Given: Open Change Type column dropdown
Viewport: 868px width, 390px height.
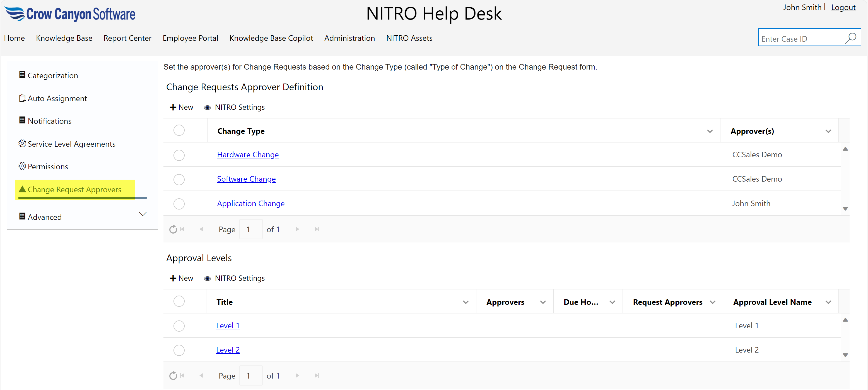Looking at the screenshot, I should point(710,131).
